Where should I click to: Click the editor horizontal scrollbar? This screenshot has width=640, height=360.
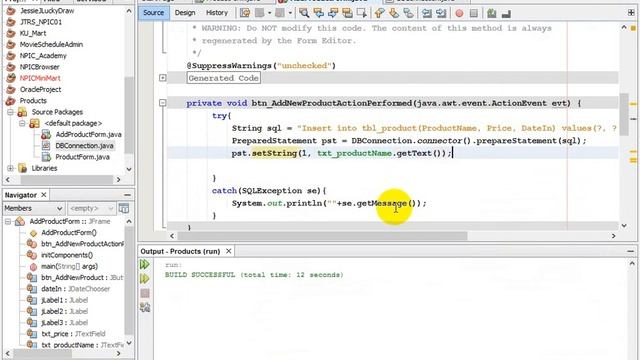(322, 236)
